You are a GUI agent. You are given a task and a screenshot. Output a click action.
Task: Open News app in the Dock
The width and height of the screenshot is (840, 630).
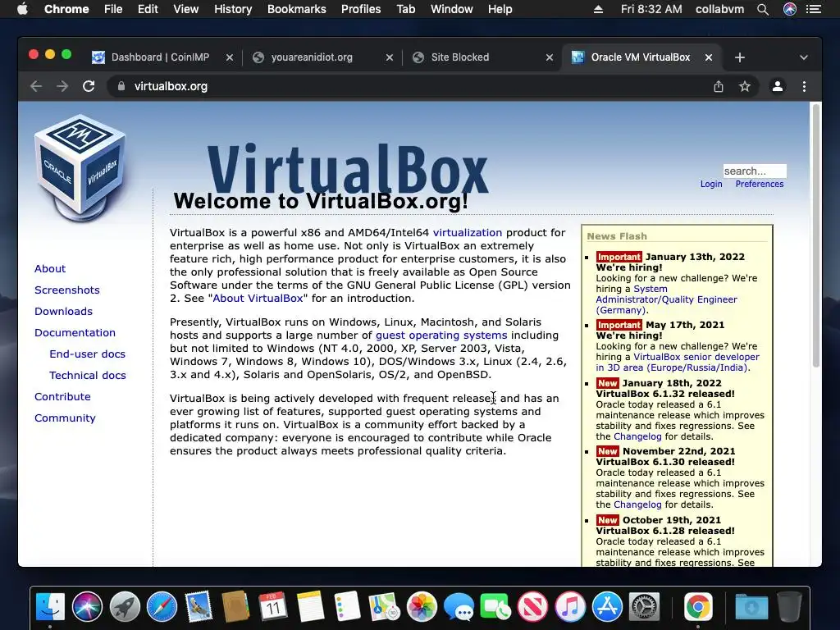(532, 607)
